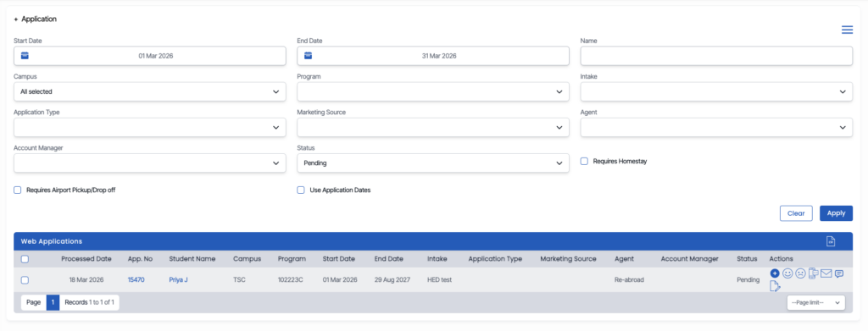Open application number 15470 link
The image size is (868, 331).
click(136, 280)
